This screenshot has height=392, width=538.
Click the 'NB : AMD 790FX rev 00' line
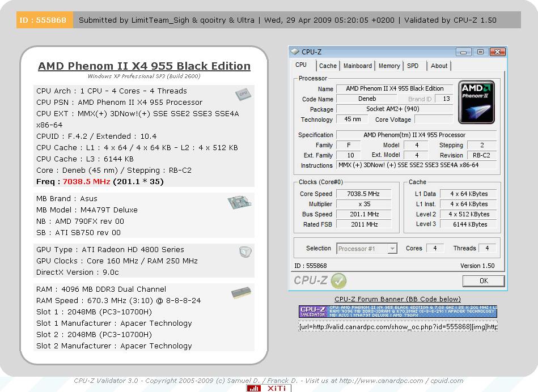click(80, 221)
